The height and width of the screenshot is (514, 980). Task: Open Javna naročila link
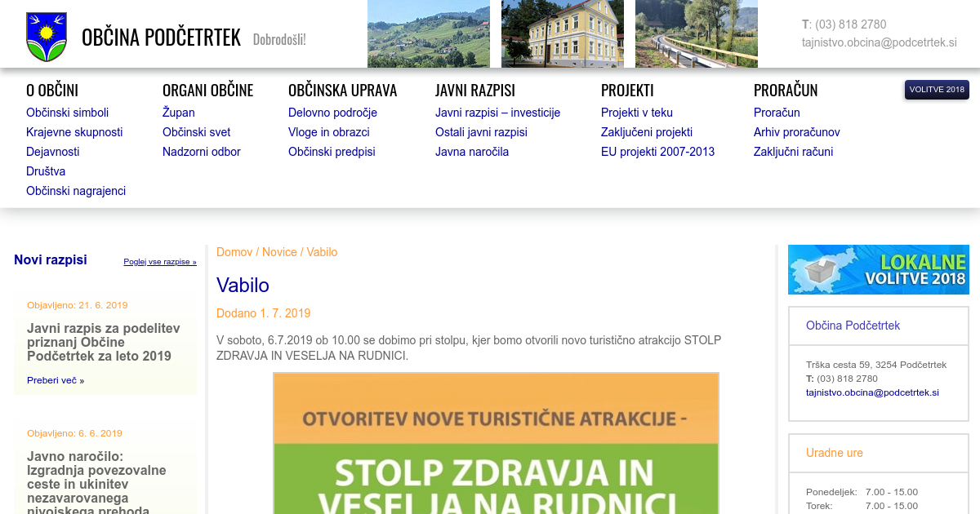tap(471, 152)
